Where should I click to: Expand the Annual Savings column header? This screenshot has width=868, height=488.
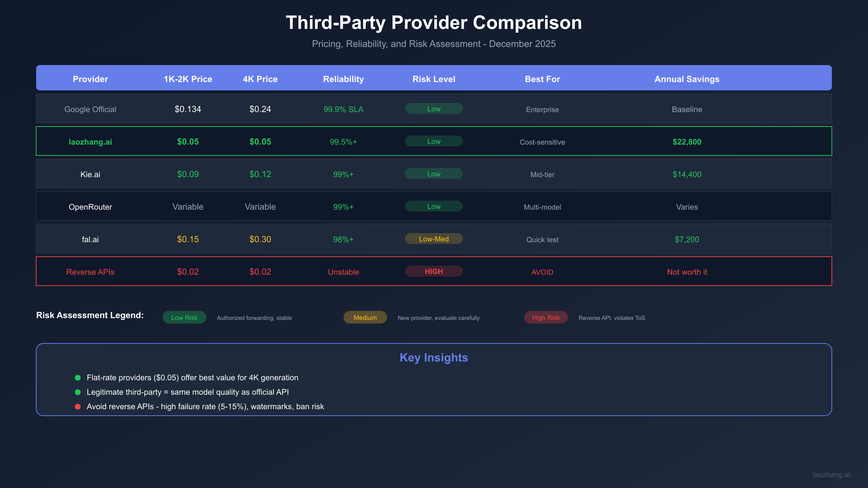click(x=686, y=79)
